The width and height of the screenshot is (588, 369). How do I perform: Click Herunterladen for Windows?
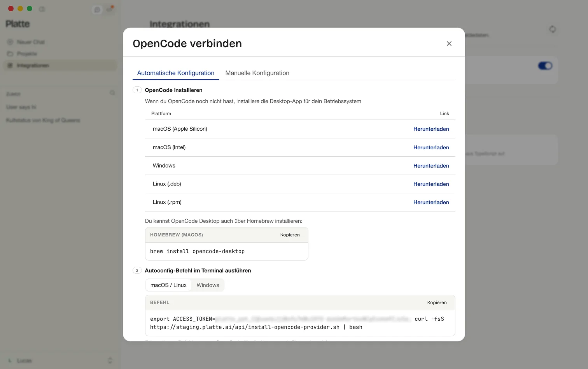[431, 166]
